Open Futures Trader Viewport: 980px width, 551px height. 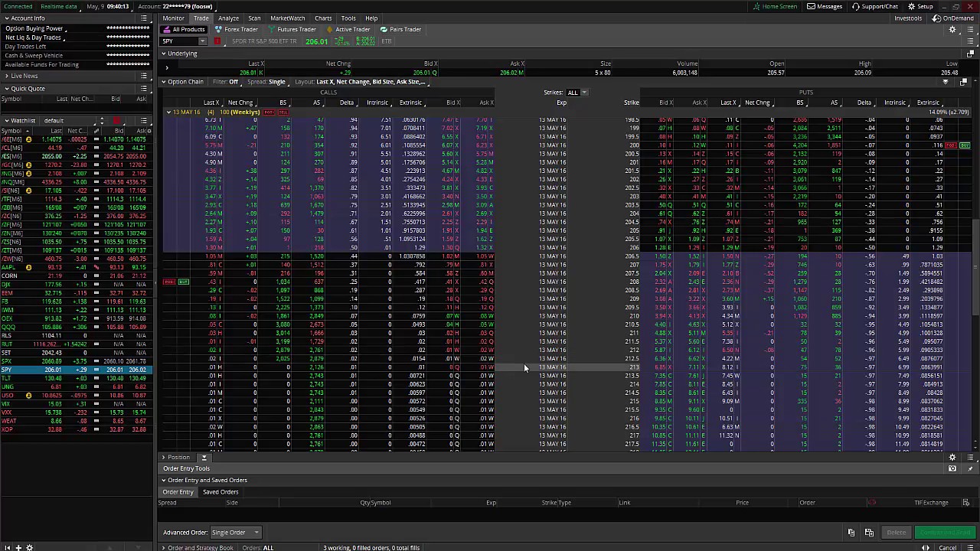point(292,29)
